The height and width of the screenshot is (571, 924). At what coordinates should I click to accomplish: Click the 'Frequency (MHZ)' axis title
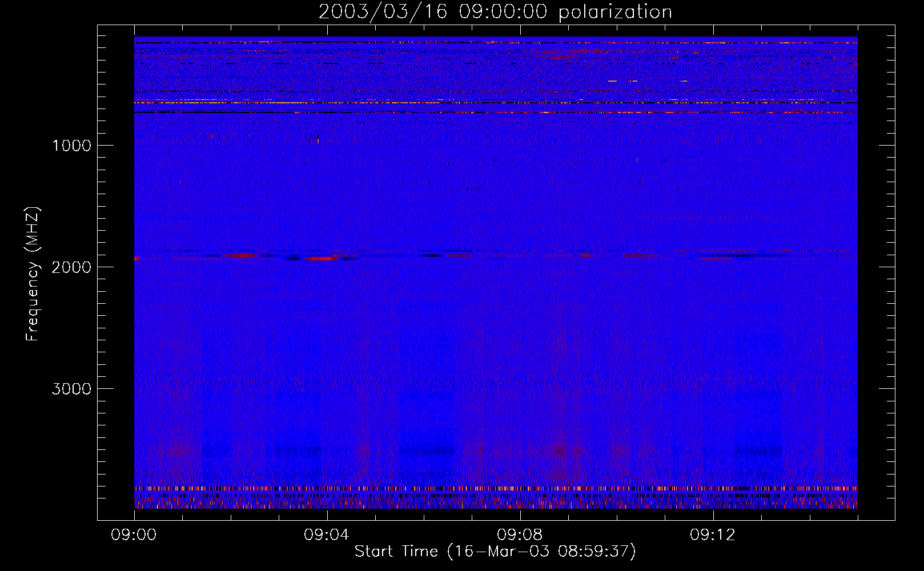coord(33,275)
